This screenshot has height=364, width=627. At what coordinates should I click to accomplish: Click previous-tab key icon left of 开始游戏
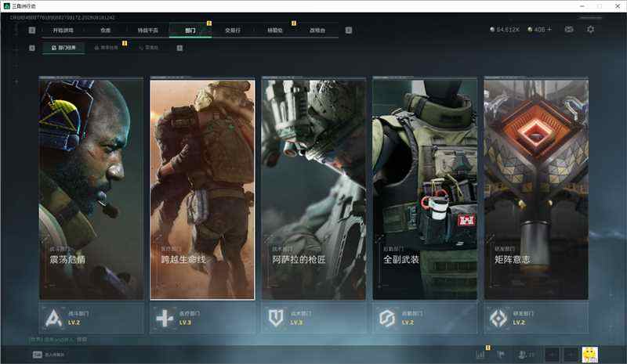[x=32, y=31]
